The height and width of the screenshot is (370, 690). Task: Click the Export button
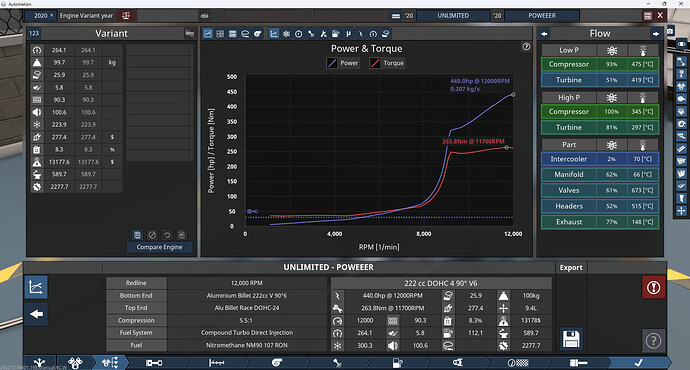coord(571,267)
